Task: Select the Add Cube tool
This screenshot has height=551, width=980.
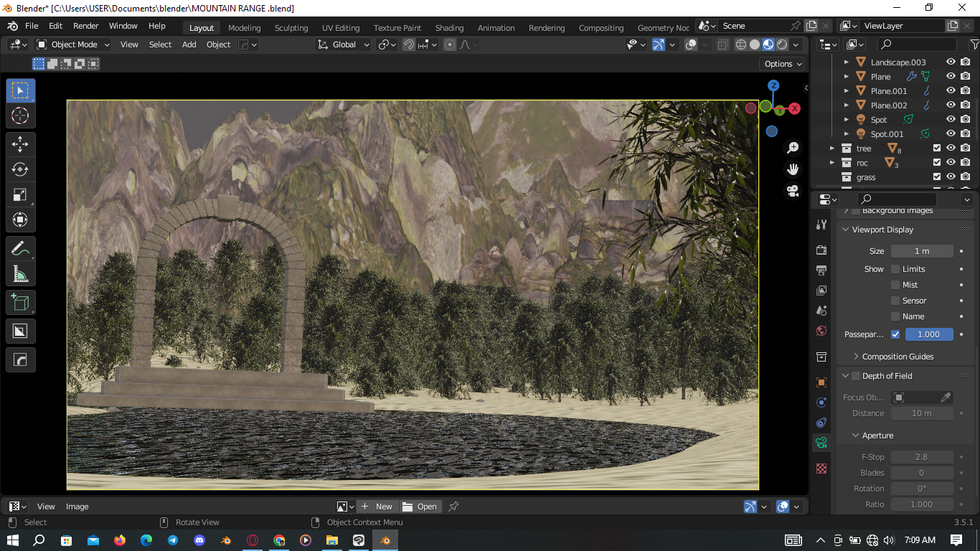Action: click(x=20, y=303)
